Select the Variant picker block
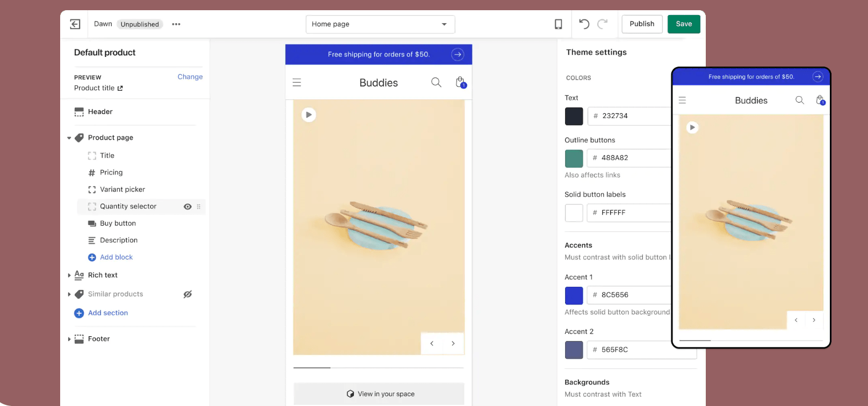Screen dimensions: 868x406 (122, 190)
